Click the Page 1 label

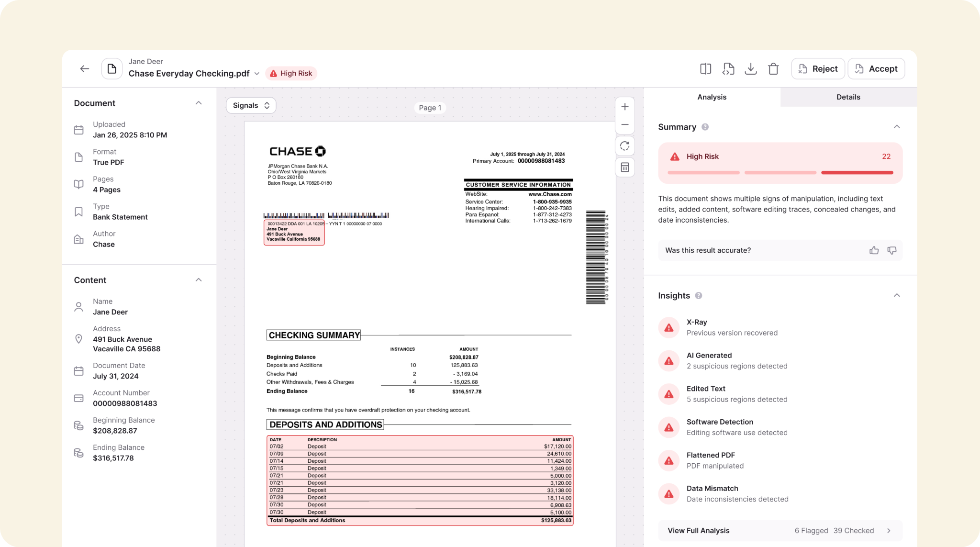[x=430, y=108]
